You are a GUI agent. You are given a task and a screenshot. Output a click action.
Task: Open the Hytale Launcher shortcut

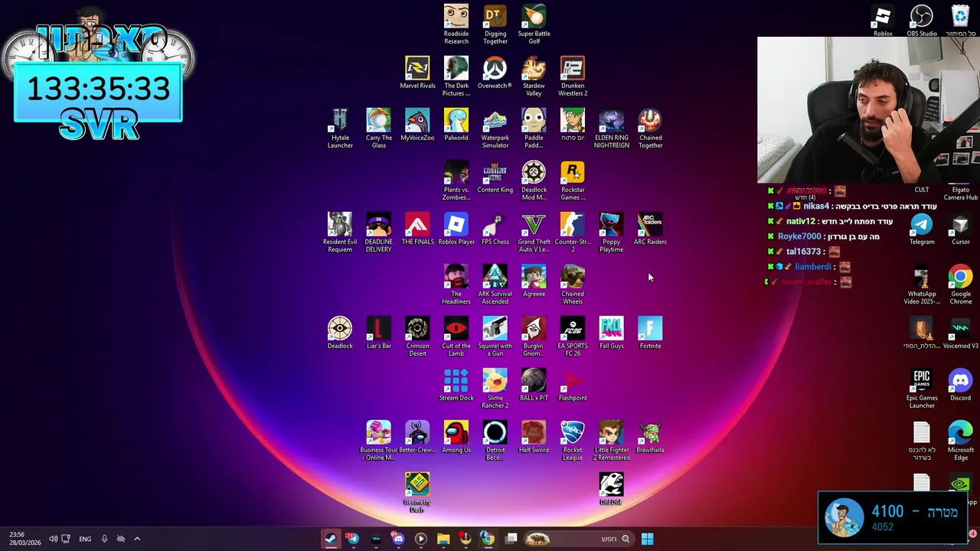[x=340, y=128]
